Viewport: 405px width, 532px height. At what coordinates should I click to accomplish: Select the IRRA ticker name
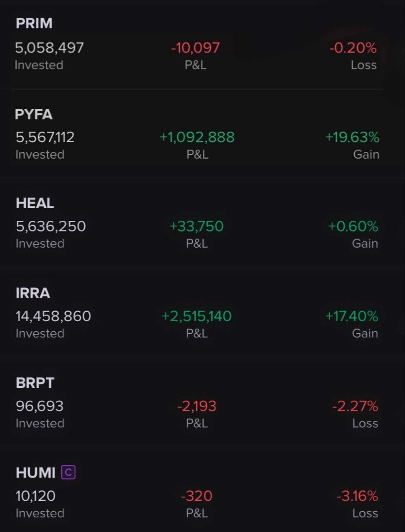tap(33, 293)
